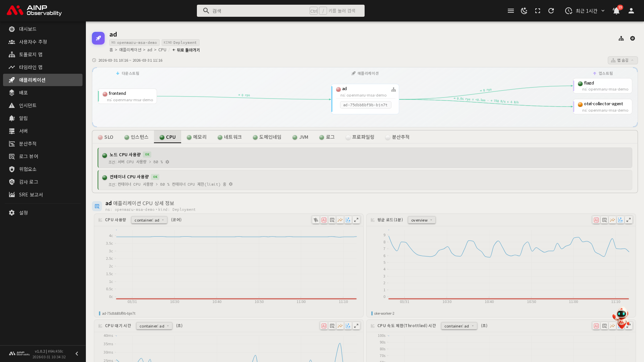Select 토폴로지 맵 in sidebar menu

31,54
